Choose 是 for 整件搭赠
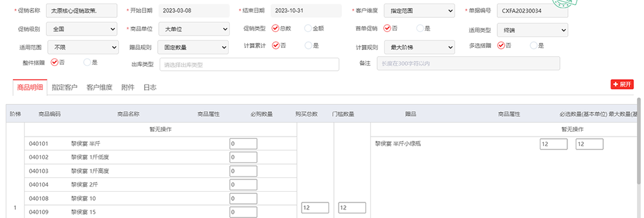The image size is (644, 218). (87, 63)
